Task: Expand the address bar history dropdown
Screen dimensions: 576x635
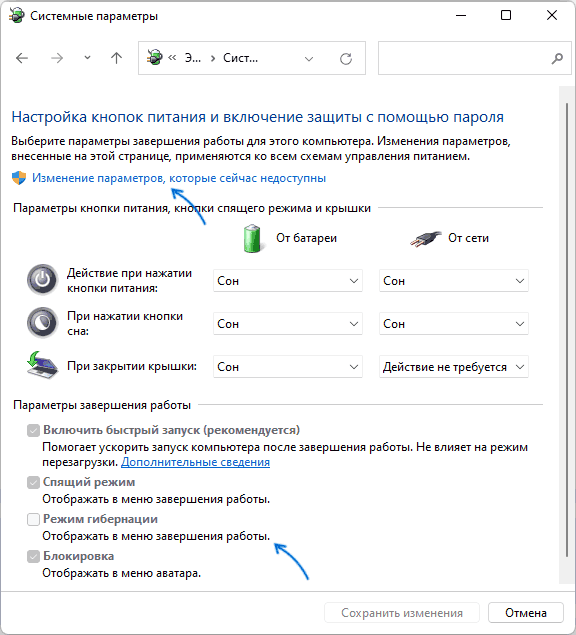Action: [x=309, y=59]
